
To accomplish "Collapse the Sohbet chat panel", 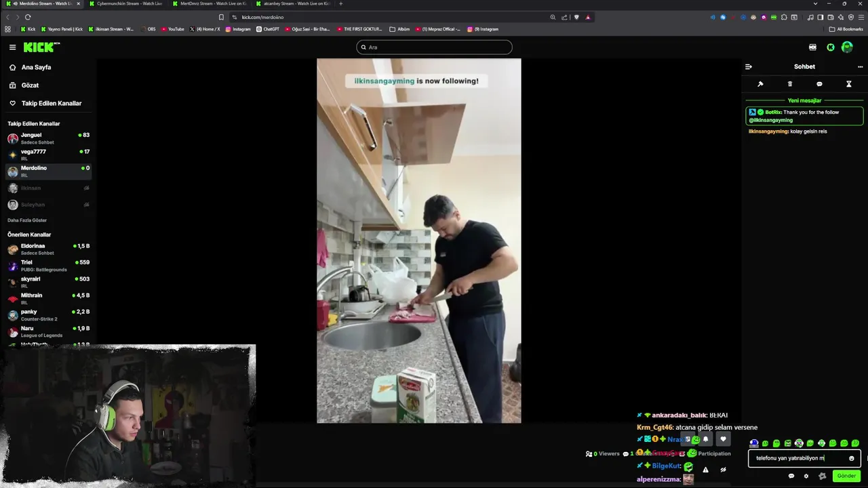I will pos(749,66).
